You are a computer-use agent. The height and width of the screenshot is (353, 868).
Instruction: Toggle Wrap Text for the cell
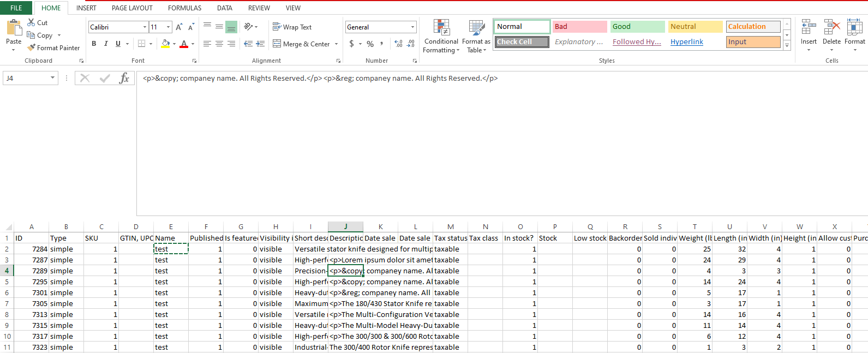(x=292, y=27)
